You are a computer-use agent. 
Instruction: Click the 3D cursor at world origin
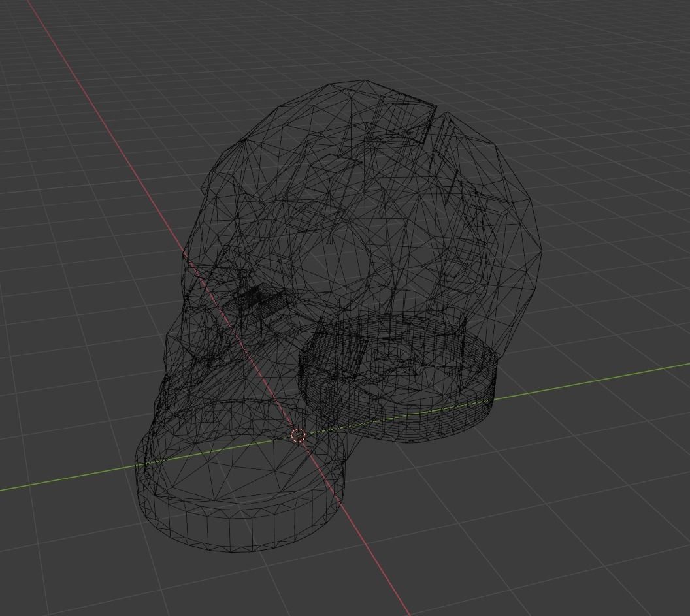[x=299, y=435]
